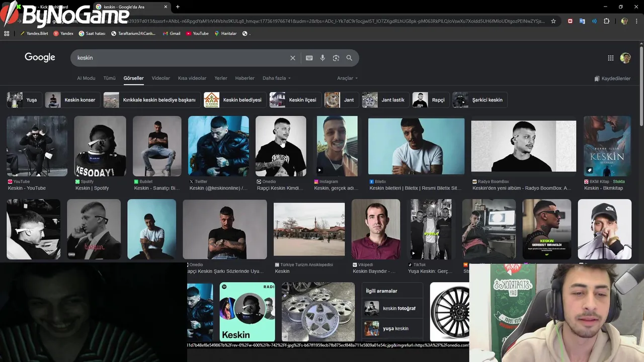Open the Türkiye Turizm Ansiklopedisi town square image
The image size is (644, 362).
(309, 229)
